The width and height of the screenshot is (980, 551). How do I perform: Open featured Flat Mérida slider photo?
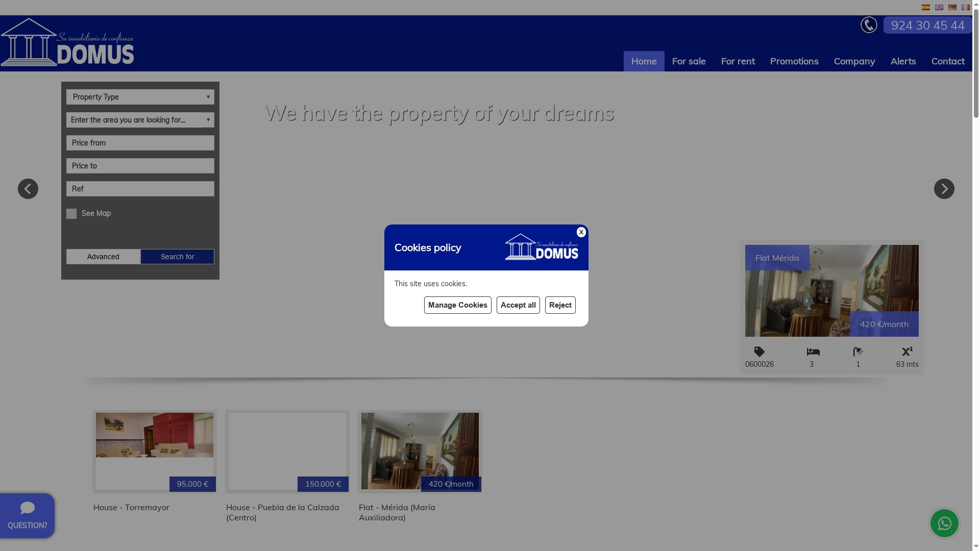831,291
